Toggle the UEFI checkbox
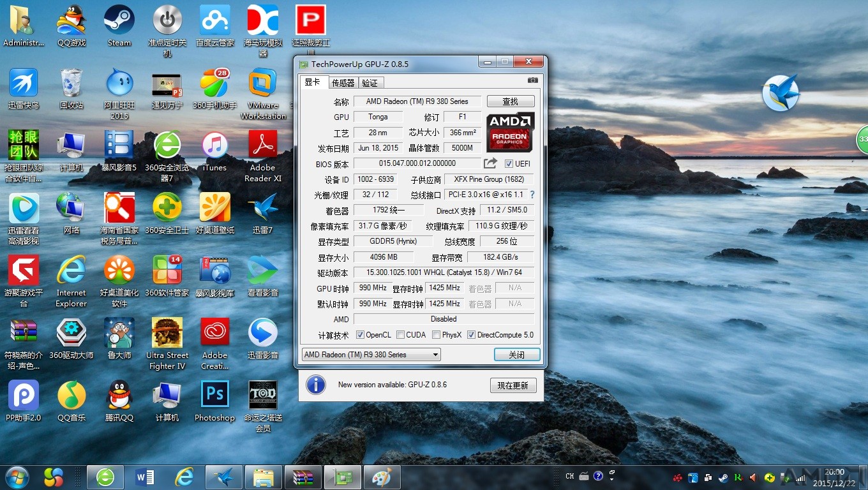The width and height of the screenshot is (868, 490). point(509,164)
